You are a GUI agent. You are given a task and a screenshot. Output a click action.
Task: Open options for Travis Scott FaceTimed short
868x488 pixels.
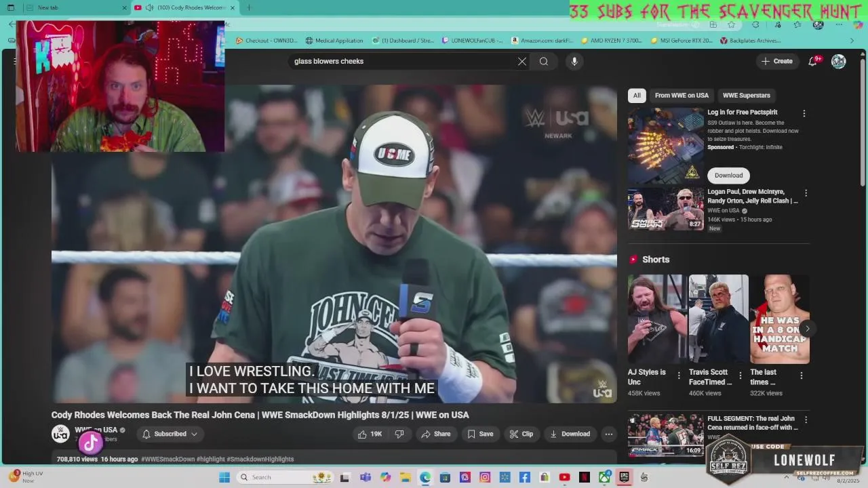(x=740, y=375)
